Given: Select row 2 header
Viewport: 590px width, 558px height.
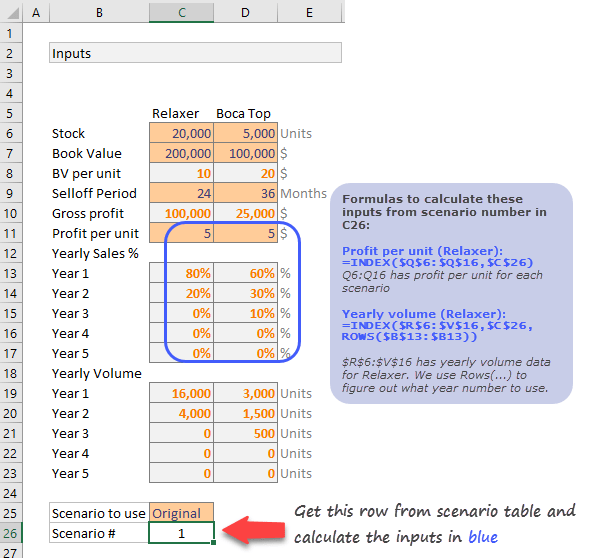Looking at the screenshot, I should pyautogui.click(x=11, y=53).
